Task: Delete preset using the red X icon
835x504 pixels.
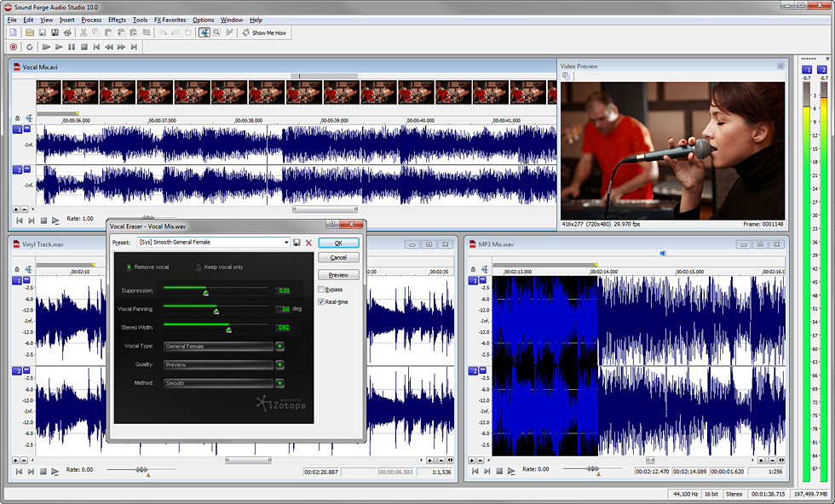Action: (x=308, y=243)
